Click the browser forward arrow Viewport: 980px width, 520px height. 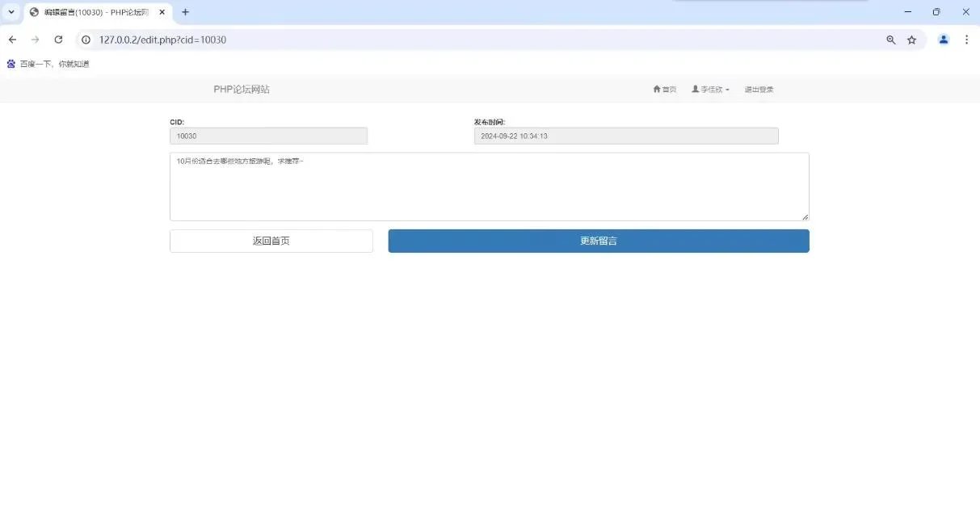(35, 39)
